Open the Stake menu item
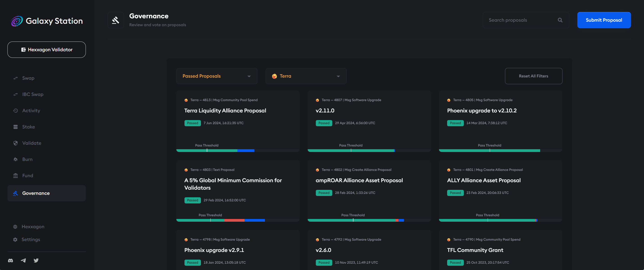The height and width of the screenshot is (270, 644). tap(28, 127)
